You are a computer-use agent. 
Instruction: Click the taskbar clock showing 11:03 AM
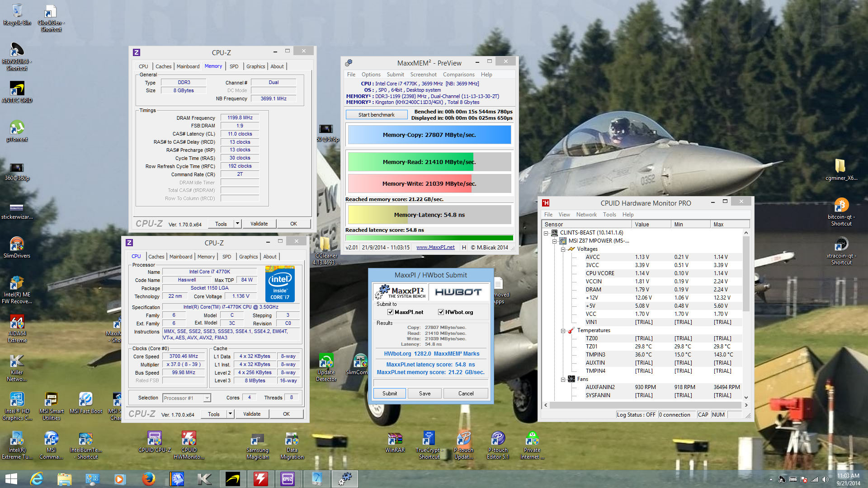pos(848,479)
